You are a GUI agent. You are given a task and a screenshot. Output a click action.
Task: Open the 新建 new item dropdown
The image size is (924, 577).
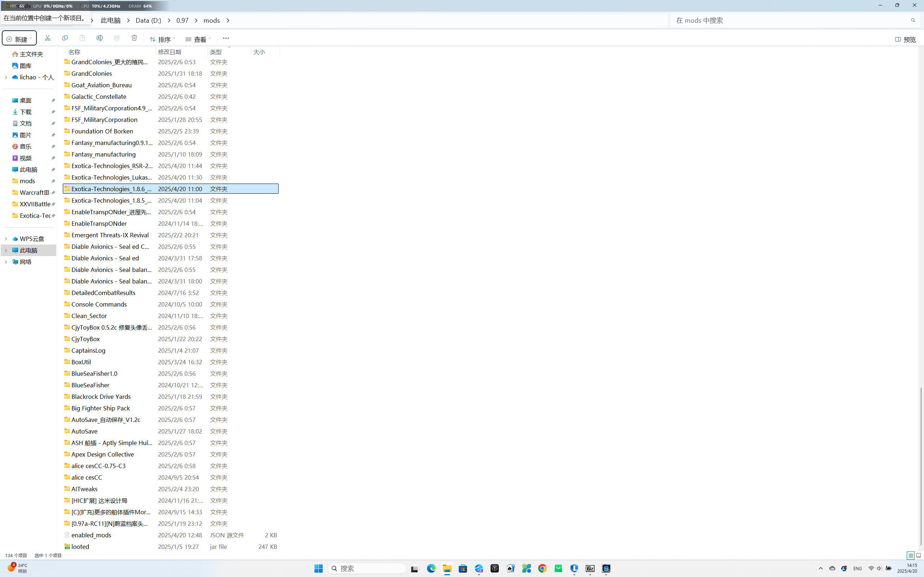(x=19, y=39)
